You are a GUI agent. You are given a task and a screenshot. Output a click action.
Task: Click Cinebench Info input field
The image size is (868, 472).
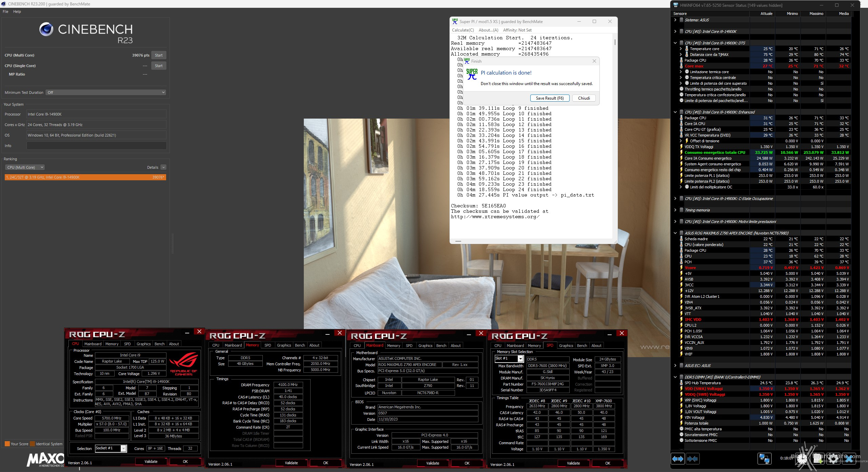(x=96, y=146)
